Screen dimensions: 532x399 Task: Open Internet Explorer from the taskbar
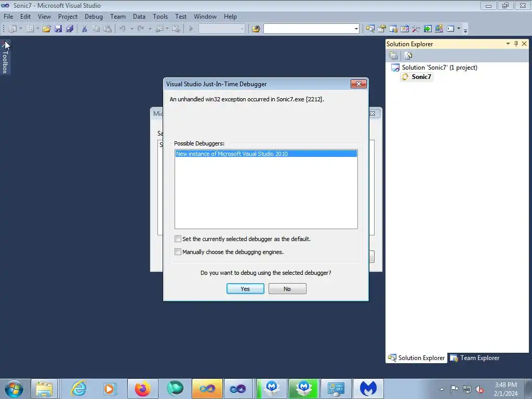[79, 389]
